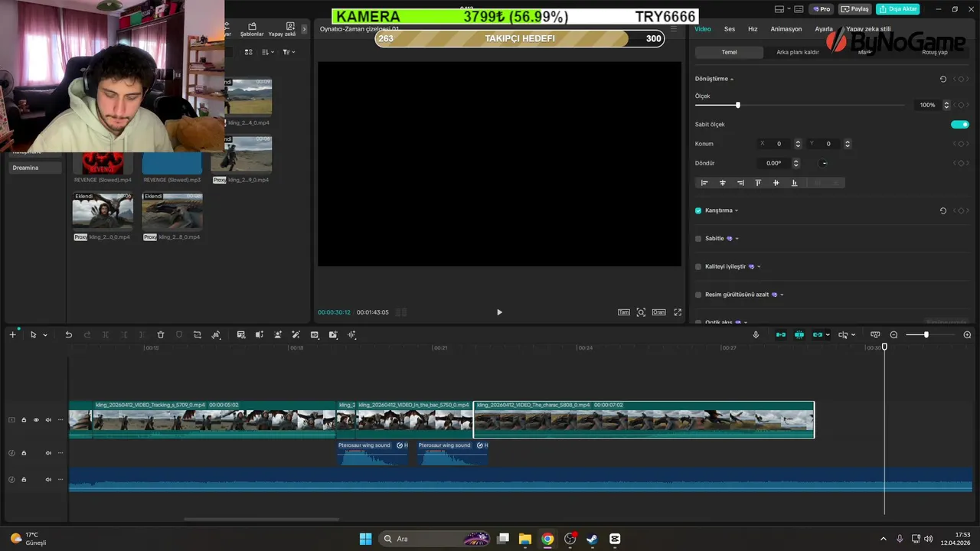980x551 pixels.
Task: Toggle the Sabit ölçek uniform scale switch
Action: pos(960,124)
